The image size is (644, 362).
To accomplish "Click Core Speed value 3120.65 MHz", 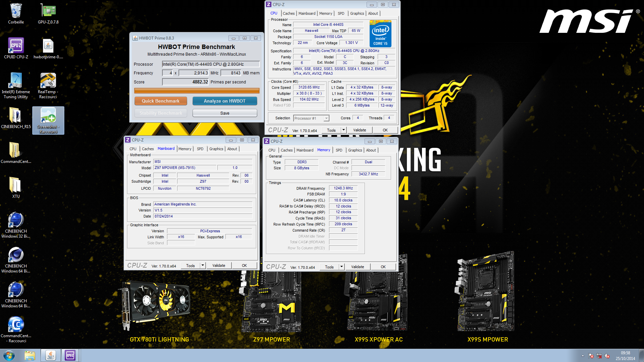I will [309, 87].
